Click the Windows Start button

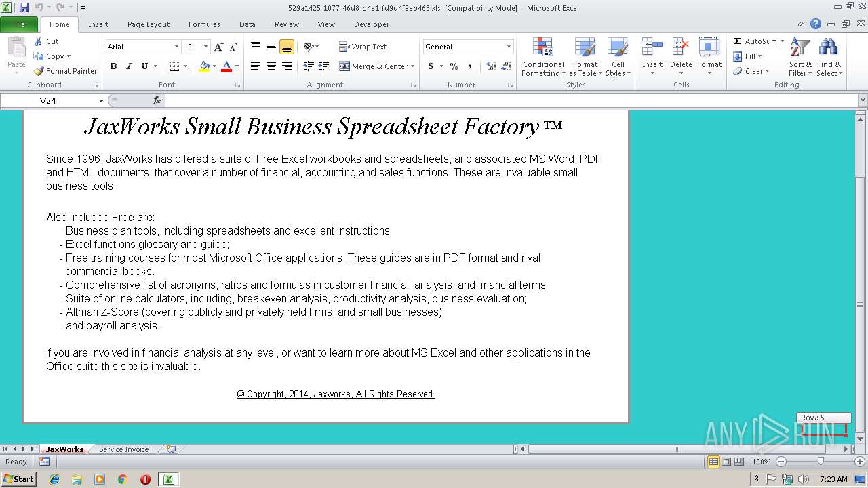(x=19, y=479)
